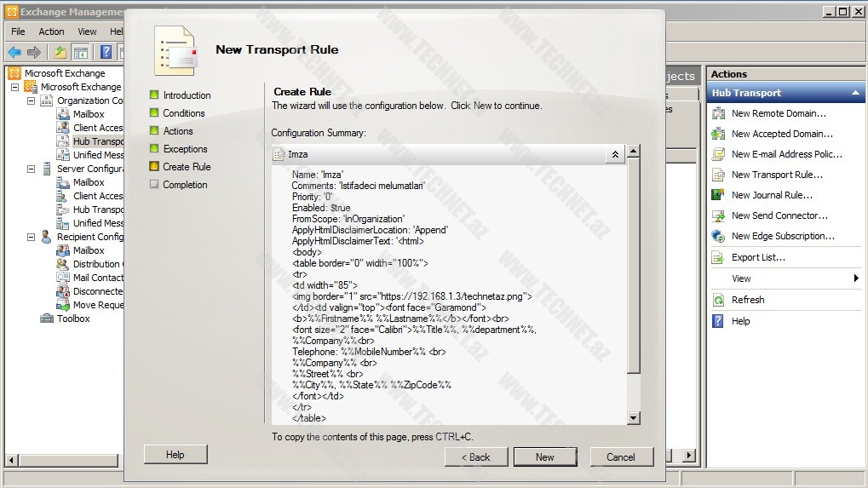This screenshot has height=488, width=868.
Task: Collapse the Server Configuration tree node
Action: (x=32, y=169)
